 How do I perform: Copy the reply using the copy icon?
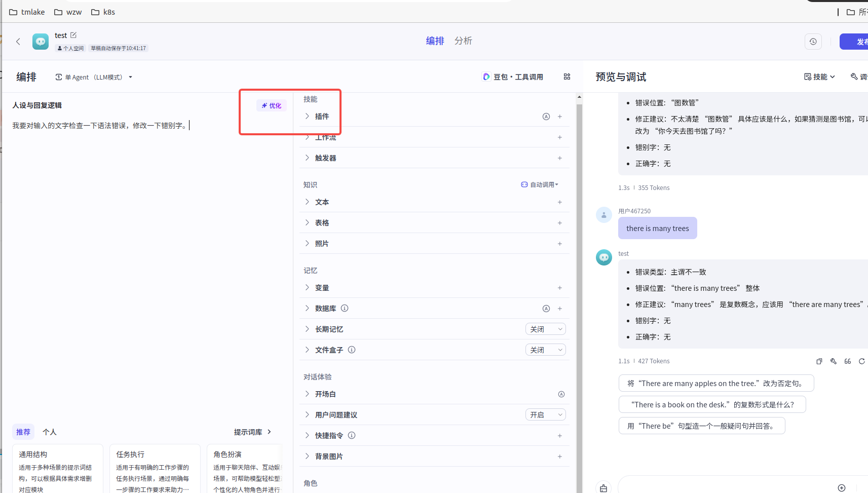pyautogui.click(x=819, y=361)
